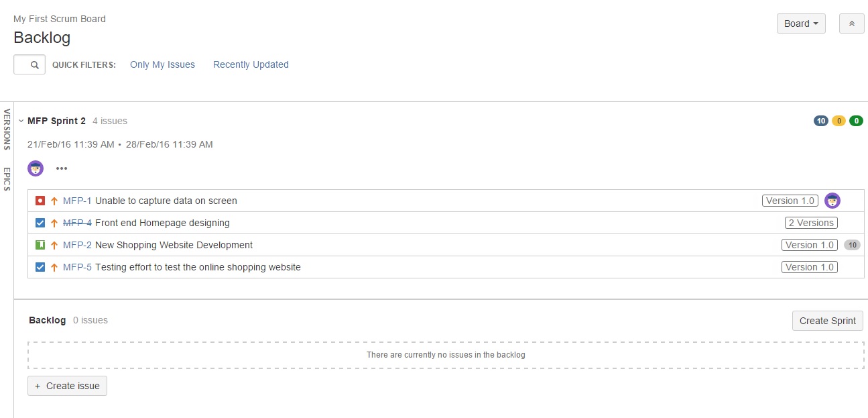Click the Create Sprint button

pyautogui.click(x=828, y=321)
